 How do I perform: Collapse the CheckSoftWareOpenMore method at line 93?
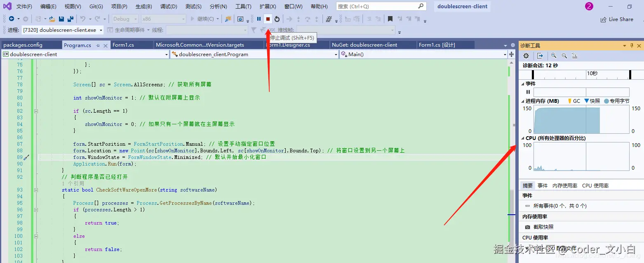(x=36, y=190)
